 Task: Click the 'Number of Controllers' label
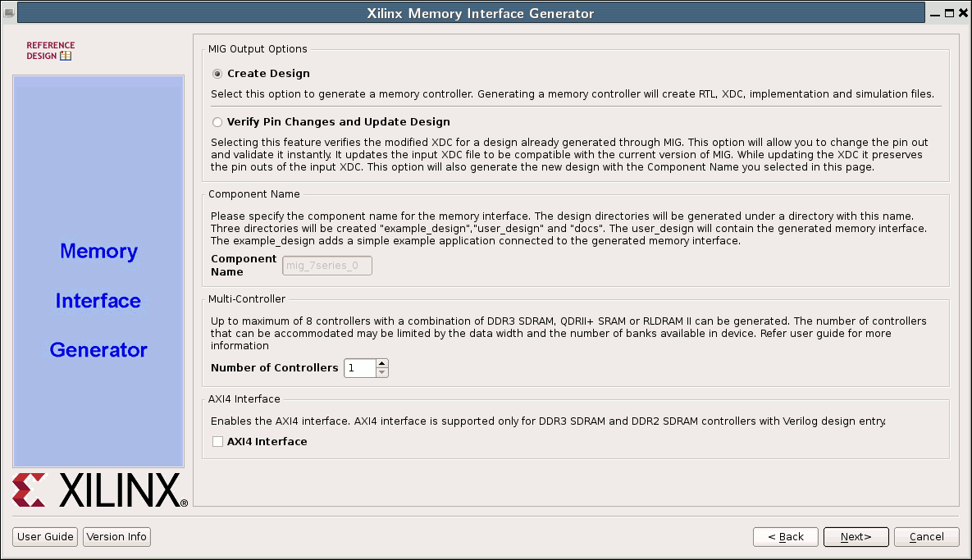(275, 368)
